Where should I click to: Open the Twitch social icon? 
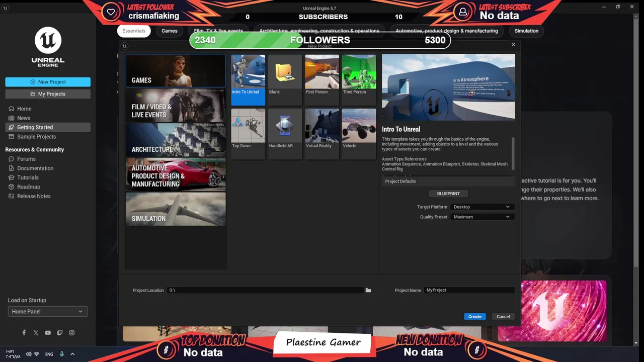point(60,333)
